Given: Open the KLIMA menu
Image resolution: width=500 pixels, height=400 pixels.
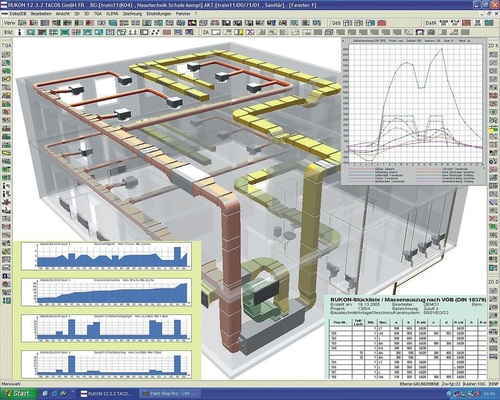Looking at the screenshot, I should [112, 14].
